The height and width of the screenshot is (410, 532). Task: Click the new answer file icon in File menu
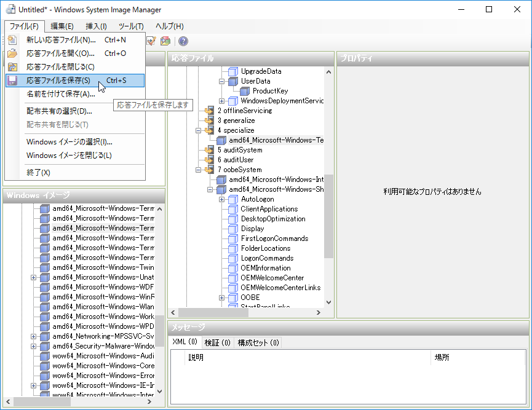tap(12, 40)
